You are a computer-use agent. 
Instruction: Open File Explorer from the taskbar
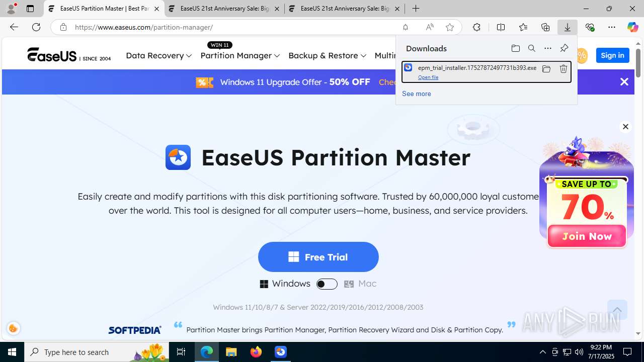click(x=231, y=352)
